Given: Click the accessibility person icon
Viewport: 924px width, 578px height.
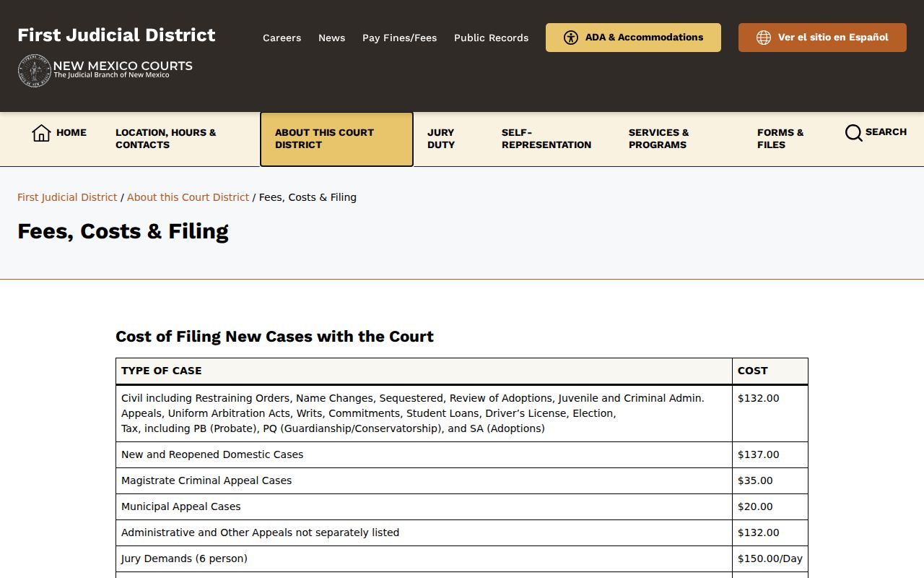Looking at the screenshot, I should (x=571, y=38).
